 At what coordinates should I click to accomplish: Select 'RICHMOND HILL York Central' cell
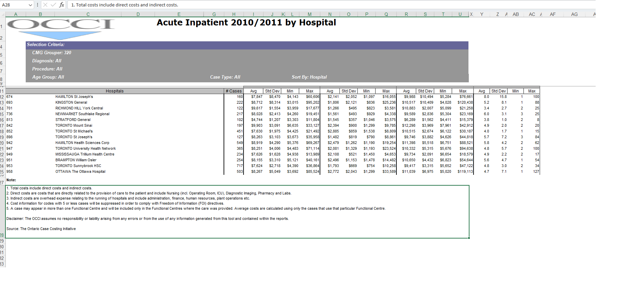coord(79,108)
